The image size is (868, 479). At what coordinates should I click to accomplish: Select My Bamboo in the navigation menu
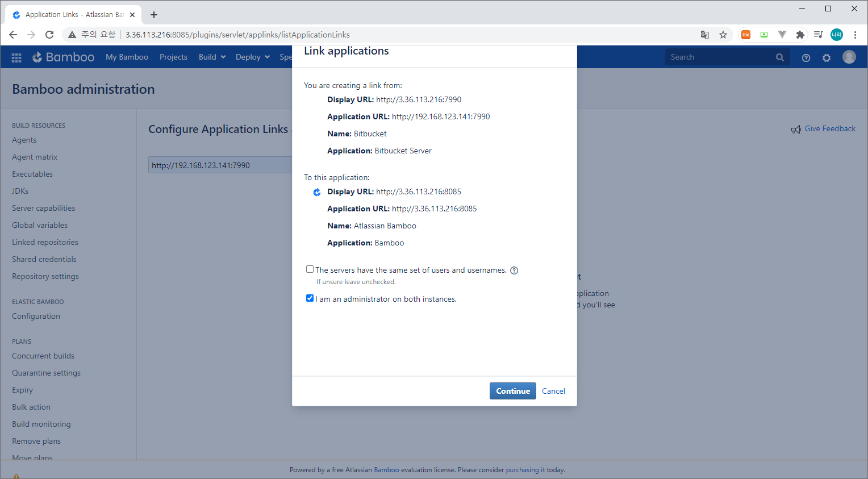127,57
